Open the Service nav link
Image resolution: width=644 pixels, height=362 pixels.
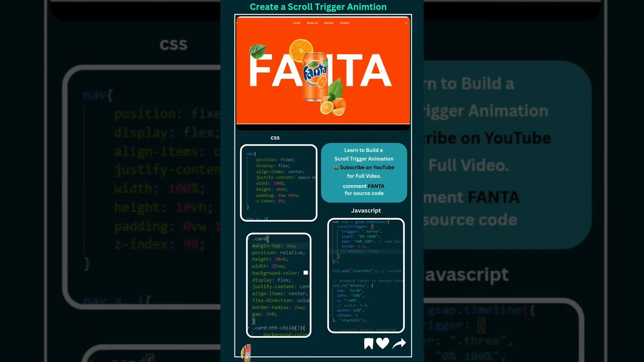329,23
